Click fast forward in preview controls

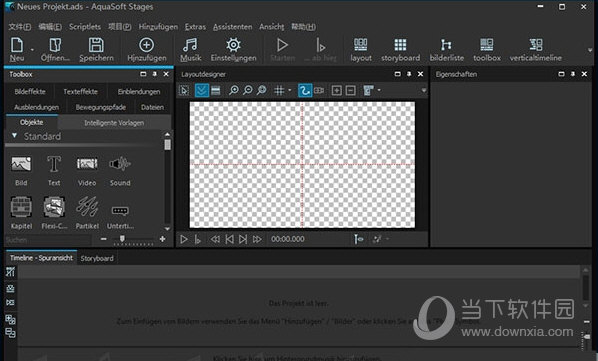(x=257, y=239)
